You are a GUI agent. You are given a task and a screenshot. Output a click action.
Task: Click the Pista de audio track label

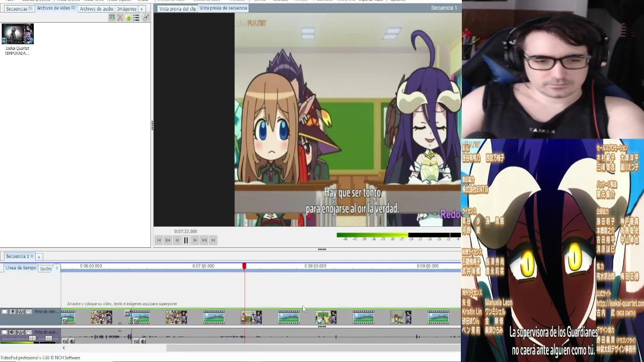(46, 332)
